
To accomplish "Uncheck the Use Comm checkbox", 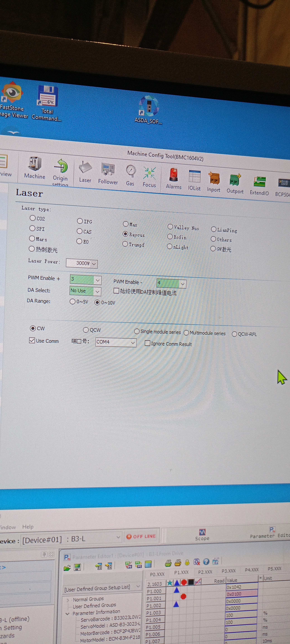I will coord(32,340).
